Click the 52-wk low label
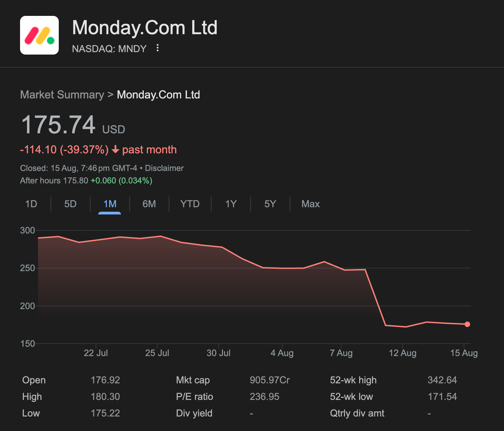 click(352, 396)
